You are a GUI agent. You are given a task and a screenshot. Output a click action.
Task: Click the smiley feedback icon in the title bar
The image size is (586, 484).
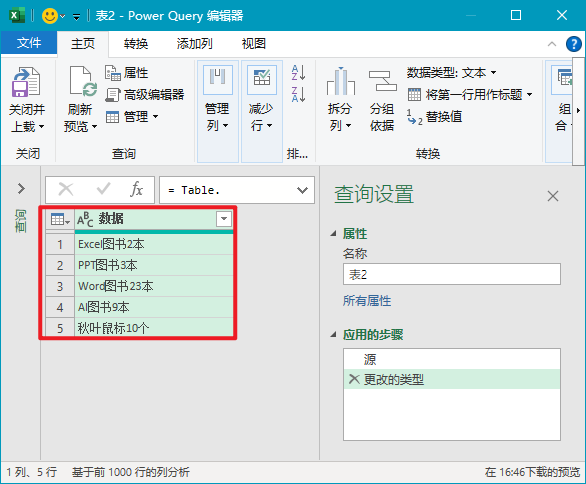49,16
